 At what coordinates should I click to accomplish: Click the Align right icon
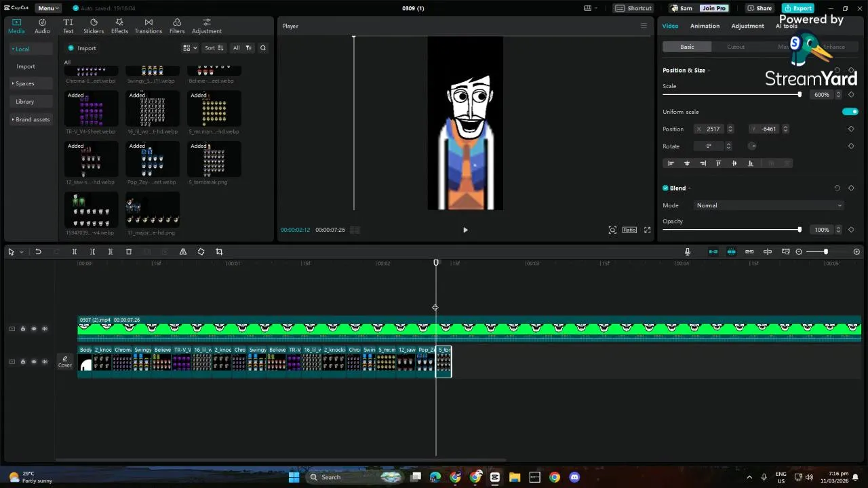tap(703, 163)
